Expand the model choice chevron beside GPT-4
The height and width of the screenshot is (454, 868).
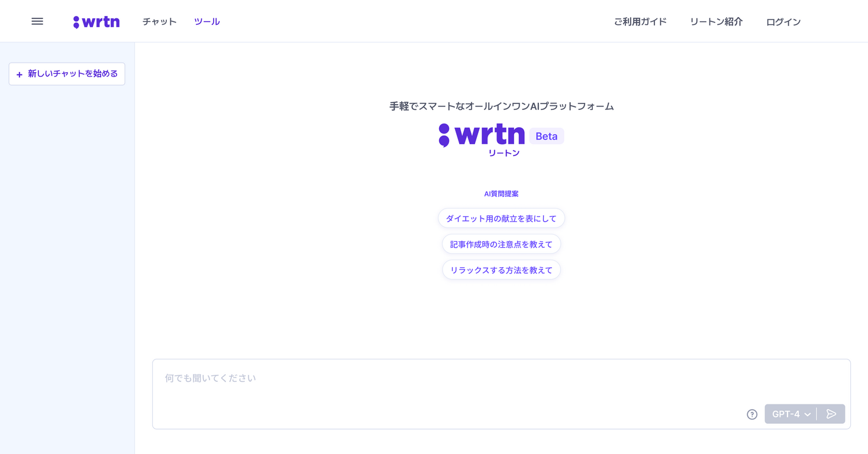(x=808, y=414)
